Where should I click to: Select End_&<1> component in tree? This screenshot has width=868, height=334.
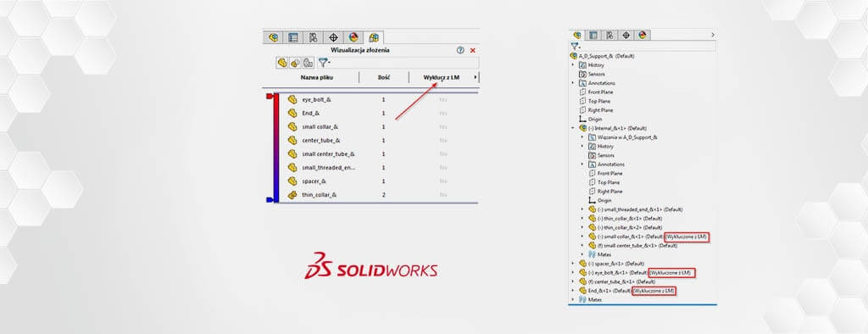click(605, 290)
